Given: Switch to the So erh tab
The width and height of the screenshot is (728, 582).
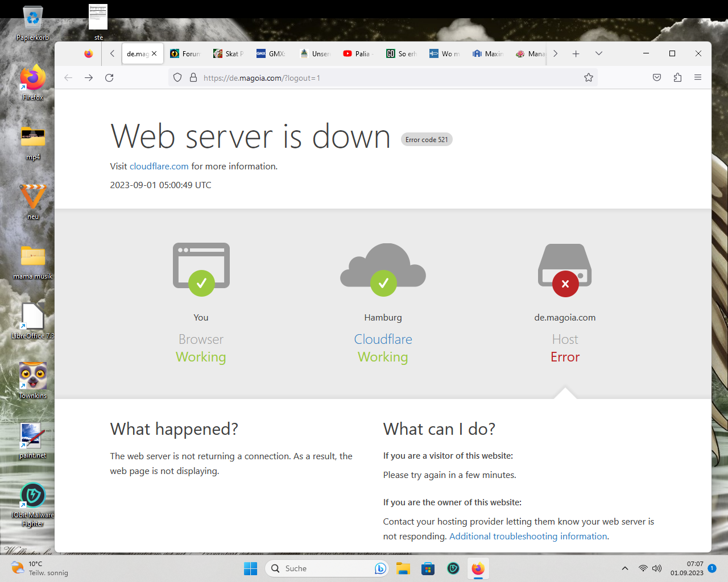Looking at the screenshot, I should coord(402,53).
